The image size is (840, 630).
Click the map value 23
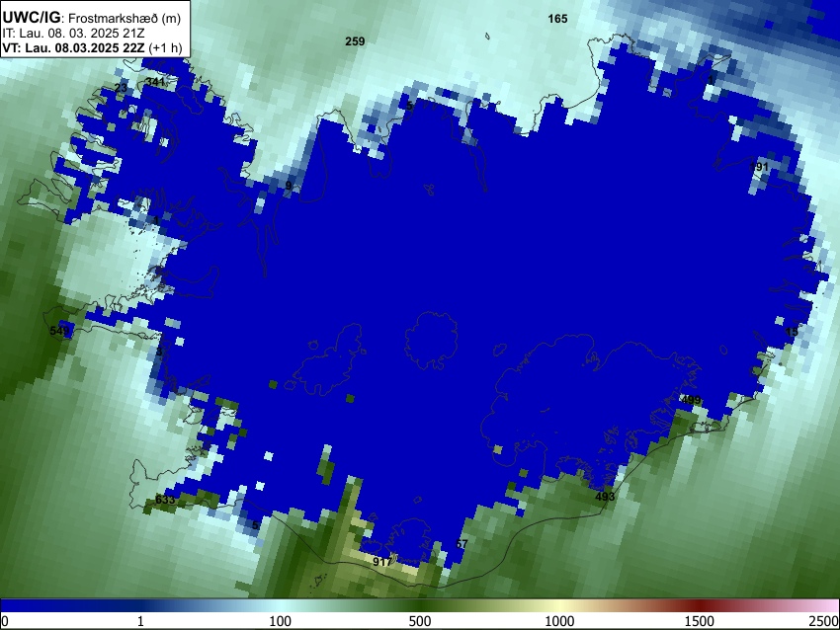(x=122, y=88)
